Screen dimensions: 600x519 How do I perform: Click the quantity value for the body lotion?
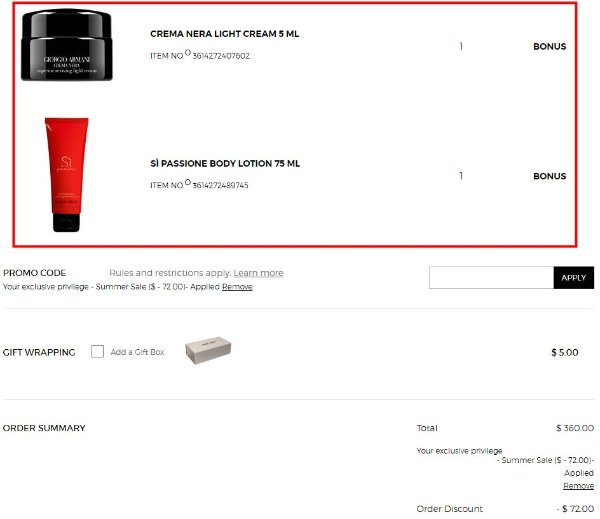[x=461, y=176]
